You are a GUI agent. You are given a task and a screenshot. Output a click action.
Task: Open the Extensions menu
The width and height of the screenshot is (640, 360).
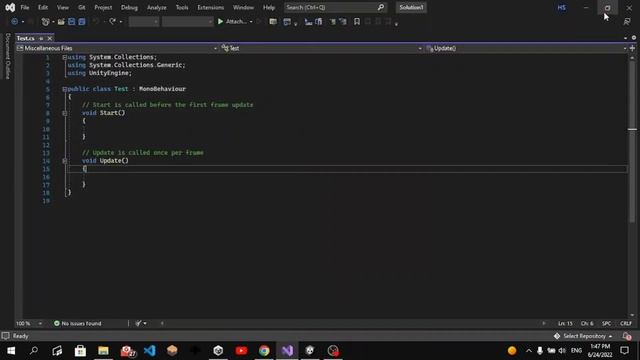[211, 7]
